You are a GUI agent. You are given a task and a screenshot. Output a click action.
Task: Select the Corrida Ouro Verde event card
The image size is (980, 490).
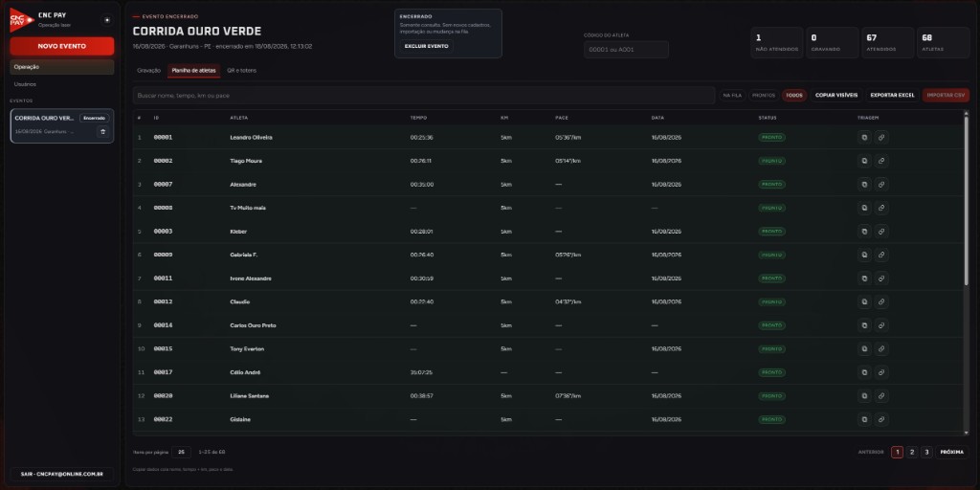(x=62, y=125)
